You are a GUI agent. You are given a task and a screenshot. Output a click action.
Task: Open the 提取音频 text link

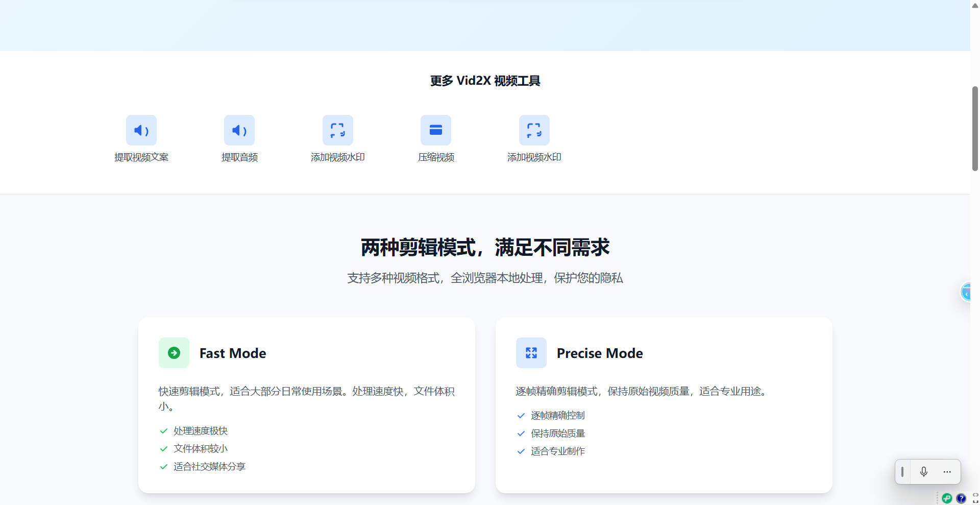239,157
